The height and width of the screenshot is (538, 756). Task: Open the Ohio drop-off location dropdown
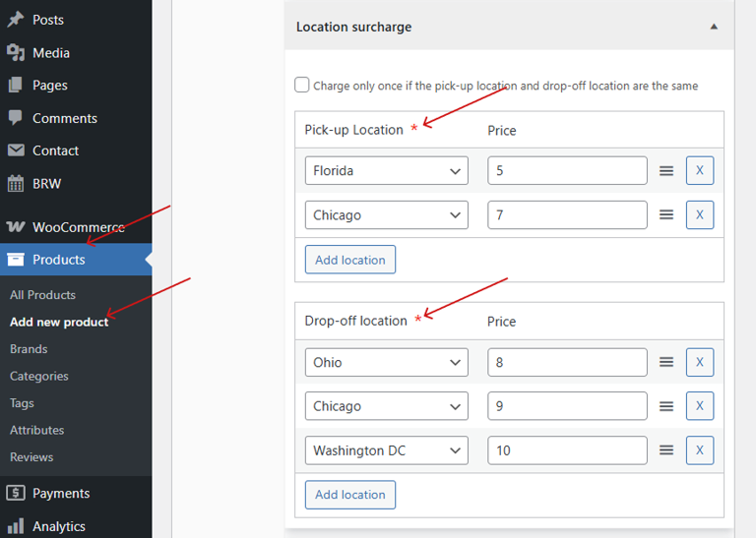pyautogui.click(x=386, y=362)
